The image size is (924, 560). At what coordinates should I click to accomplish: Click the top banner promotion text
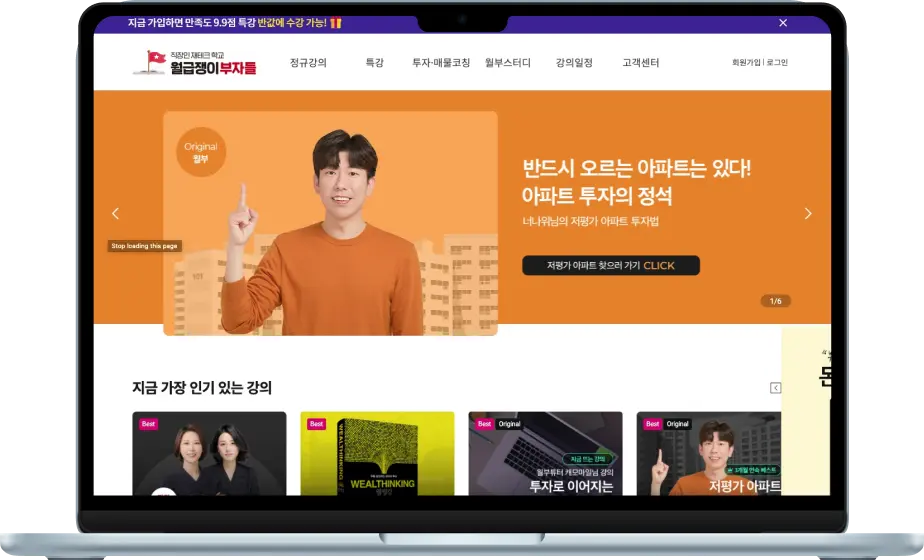tap(227, 23)
